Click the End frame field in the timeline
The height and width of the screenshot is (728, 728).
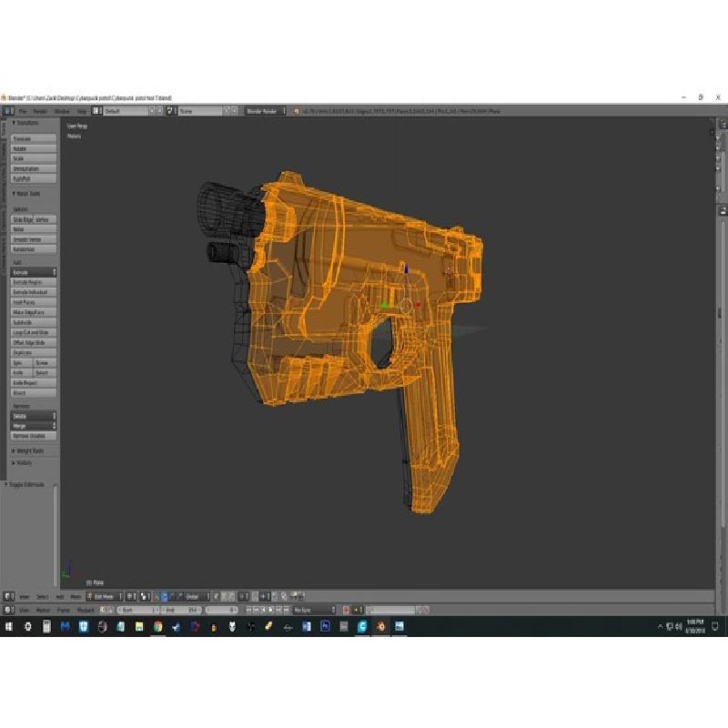click(181, 610)
